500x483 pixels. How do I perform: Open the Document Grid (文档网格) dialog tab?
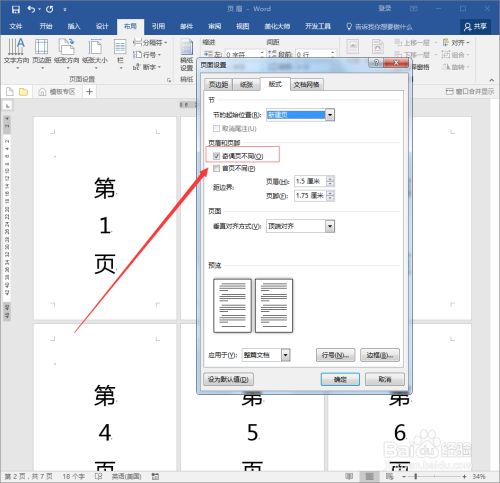[306, 85]
